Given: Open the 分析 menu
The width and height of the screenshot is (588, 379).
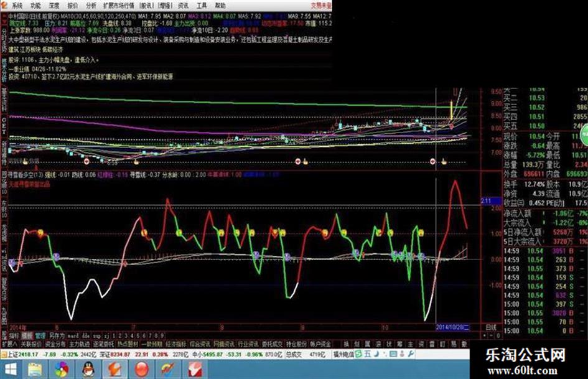Looking at the screenshot, I should pos(91,5).
